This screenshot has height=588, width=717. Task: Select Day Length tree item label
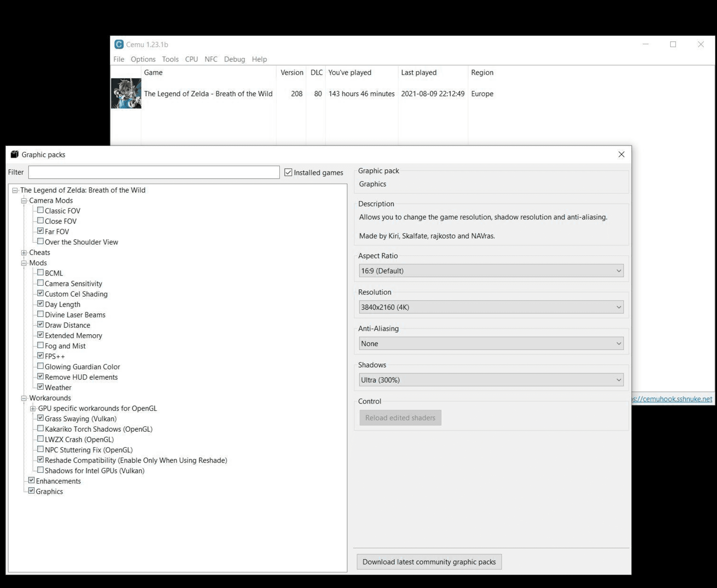[x=63, y=305]
